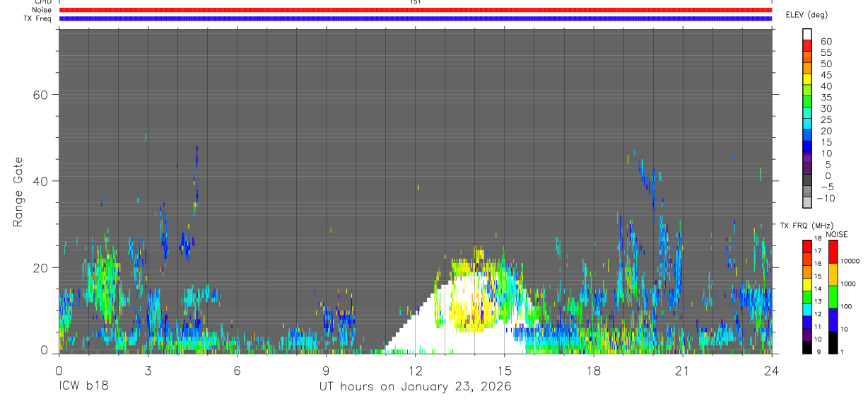868x401 pixels.
Task: Pick the green 13–14 MHz TX FRQ swatch
Action: click(x=807, y=297)
